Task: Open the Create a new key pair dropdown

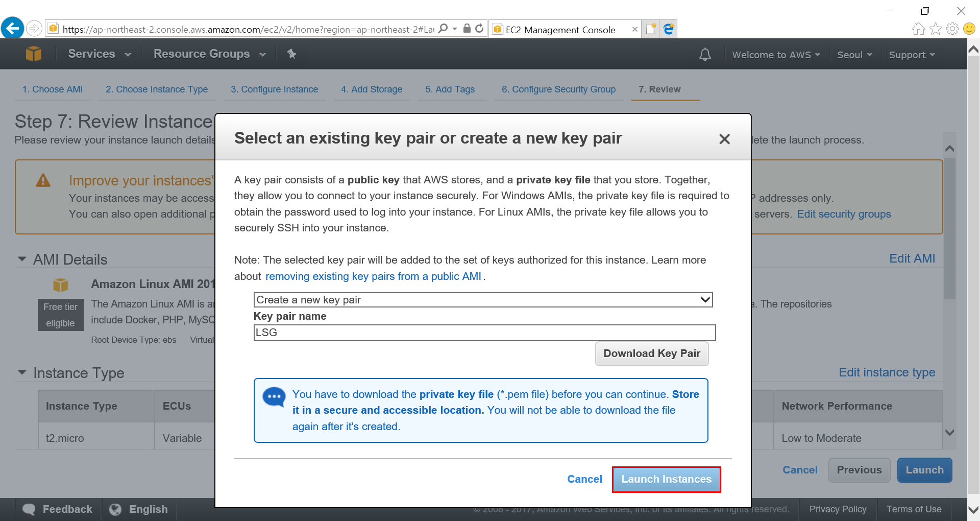Action: (x=483, y=300)
